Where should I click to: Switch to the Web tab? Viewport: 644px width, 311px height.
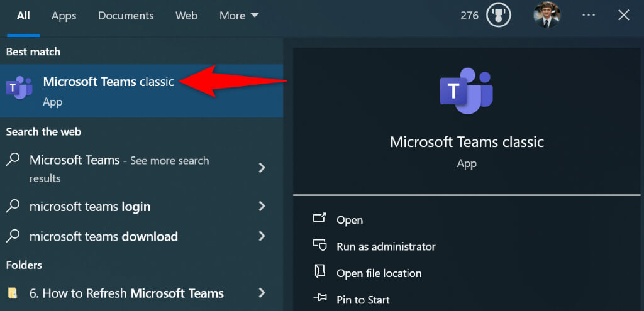[x=187, y=16]
